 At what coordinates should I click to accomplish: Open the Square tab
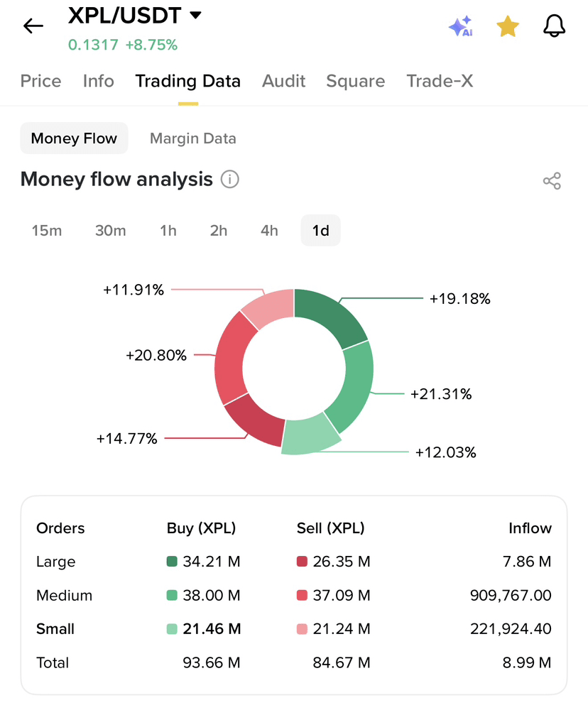coord(355,81)
